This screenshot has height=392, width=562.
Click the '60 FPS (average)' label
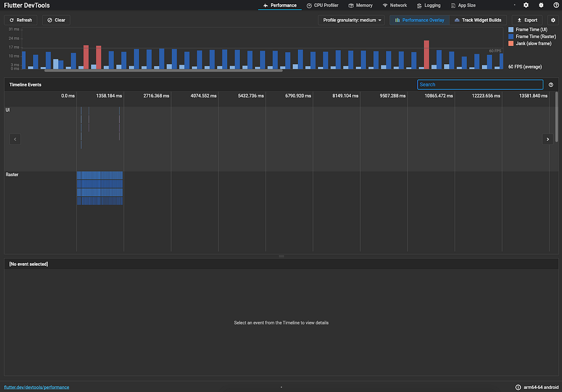point(525,67)
